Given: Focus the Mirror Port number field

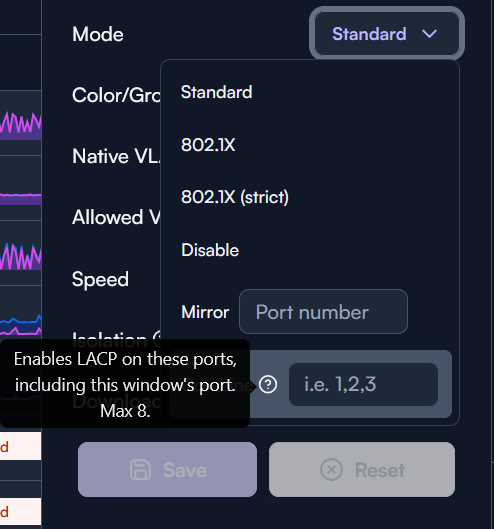Looking at the screenshot, I should coord(323,311).
